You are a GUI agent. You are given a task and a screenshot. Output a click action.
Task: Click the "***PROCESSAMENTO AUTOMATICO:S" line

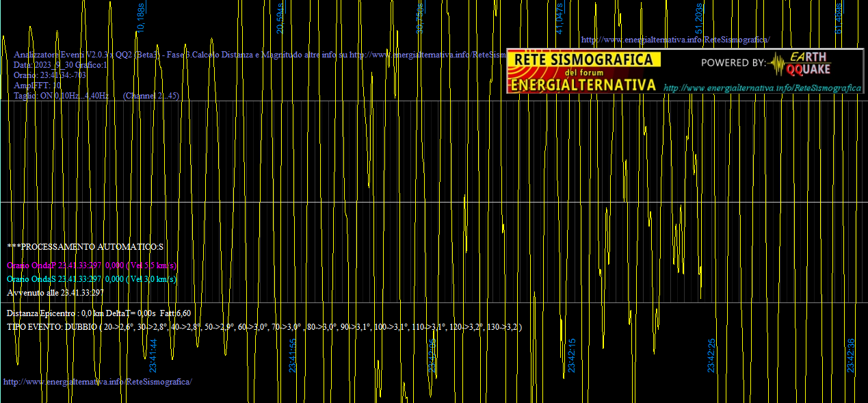point(86,246)
